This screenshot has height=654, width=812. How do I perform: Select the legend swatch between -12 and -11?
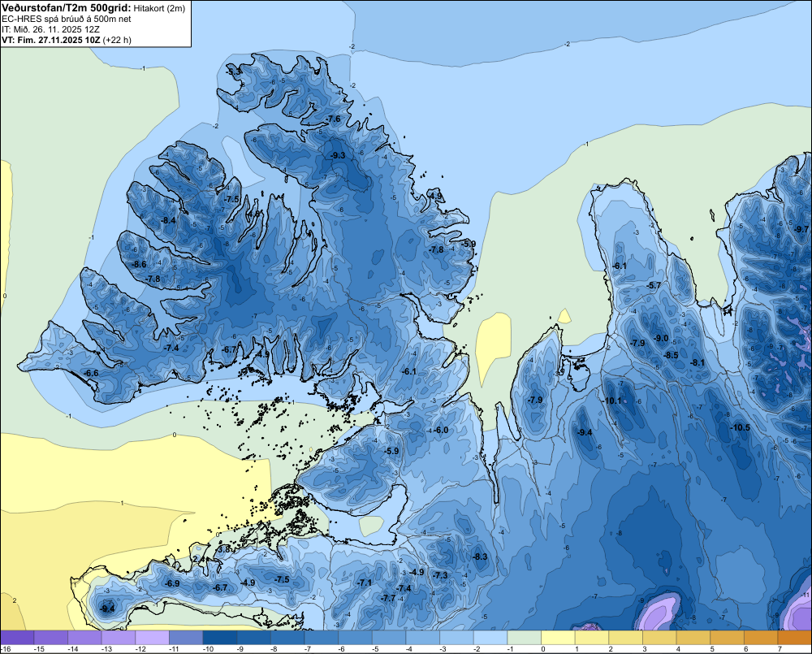[153, 638]
